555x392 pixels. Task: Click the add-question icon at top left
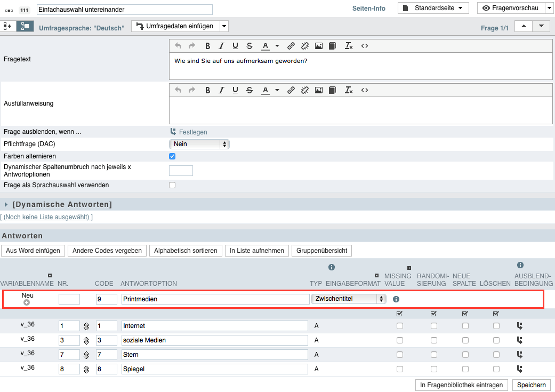7,26
